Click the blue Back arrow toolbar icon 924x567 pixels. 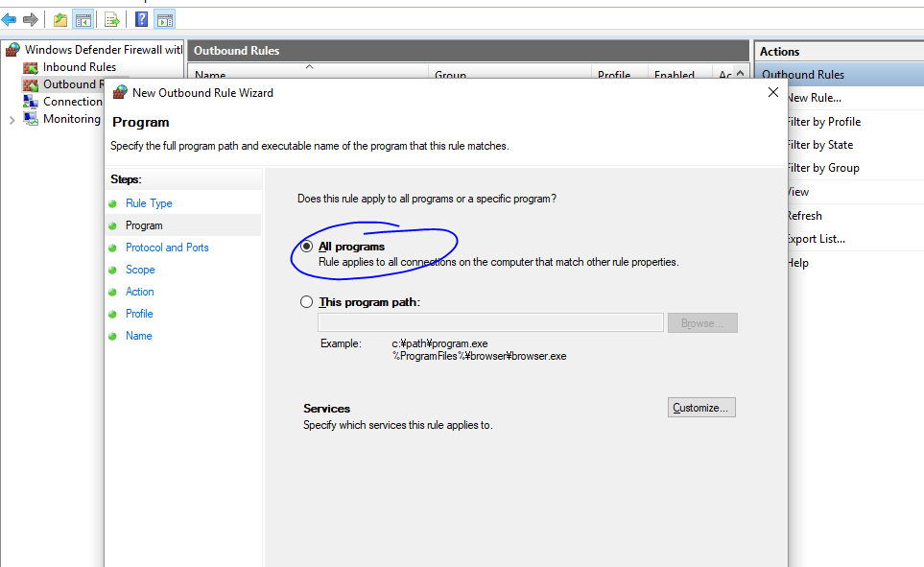[9, 19]
